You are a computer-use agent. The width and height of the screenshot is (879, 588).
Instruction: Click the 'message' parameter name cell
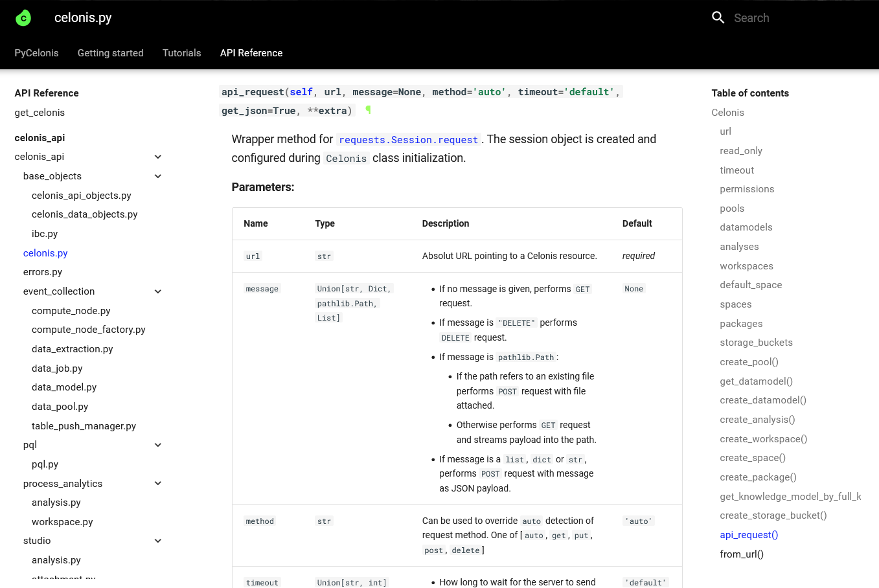click(262, 289)
